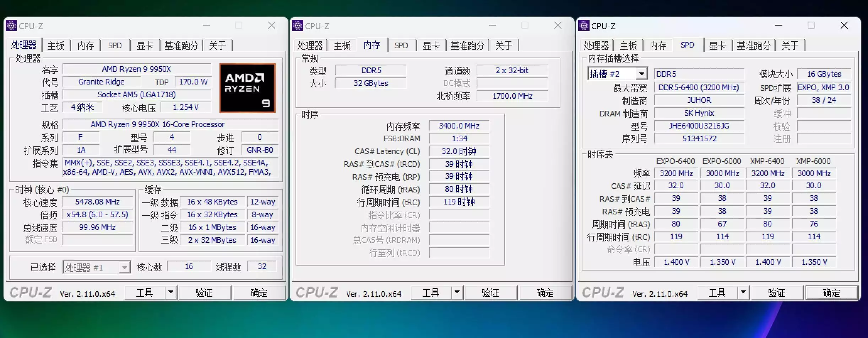Image resolution: width=868 pixels, height=338 pixels.
Task: Click the AMD Ryzen 9 logo badge
Action: [248, 88]
